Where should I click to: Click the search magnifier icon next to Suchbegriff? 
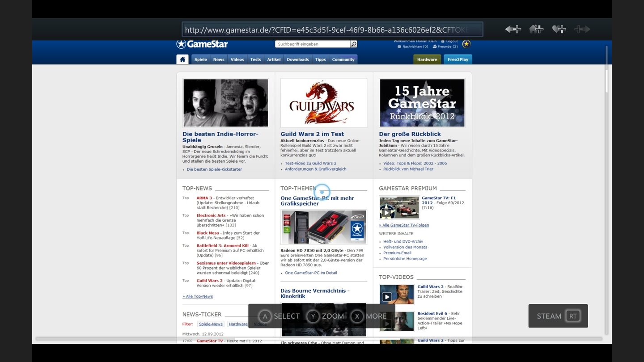pos(353,44)
